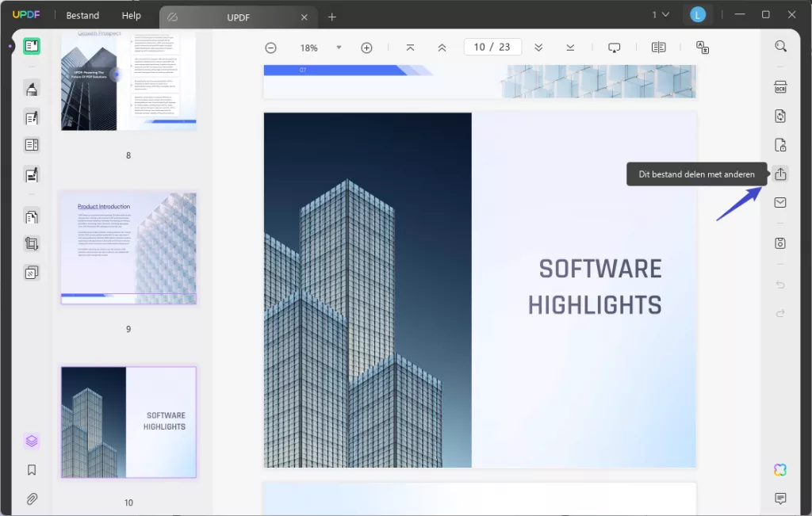Screen dimensions: 812x516
Task: Click the UPDF AI assistant icon
Action: click(x=780, y=470)
